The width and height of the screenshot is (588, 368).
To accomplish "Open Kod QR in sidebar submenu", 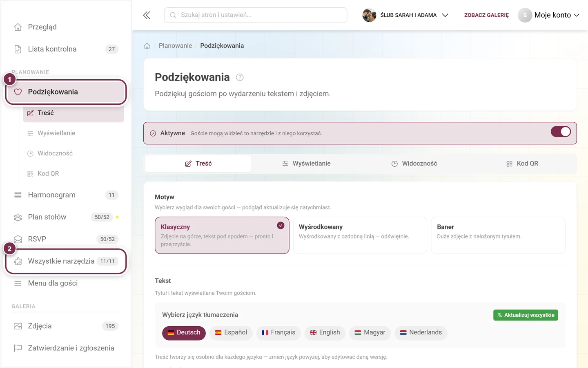I will coord(73,174).
